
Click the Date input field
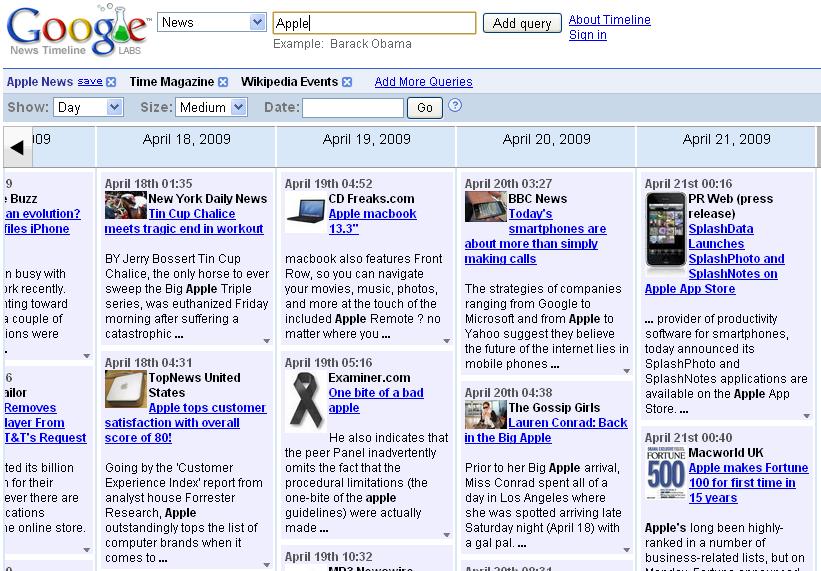pyautogui.click(x=353, y=108)
